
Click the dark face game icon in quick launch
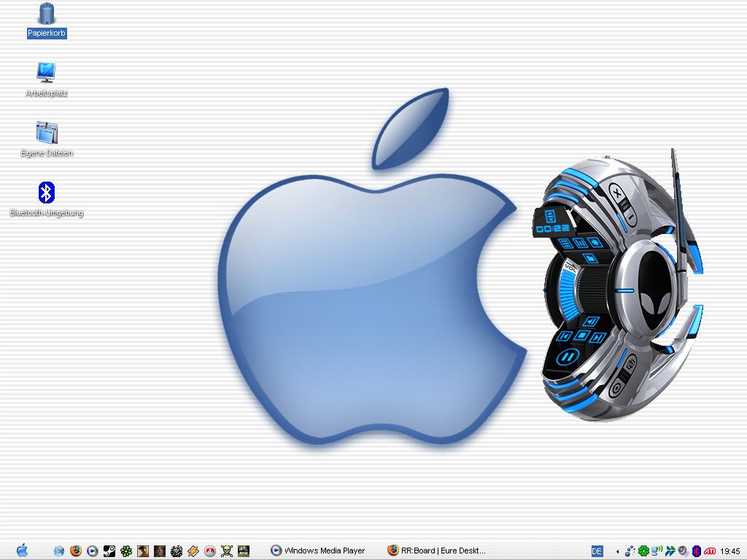(160, 551)
